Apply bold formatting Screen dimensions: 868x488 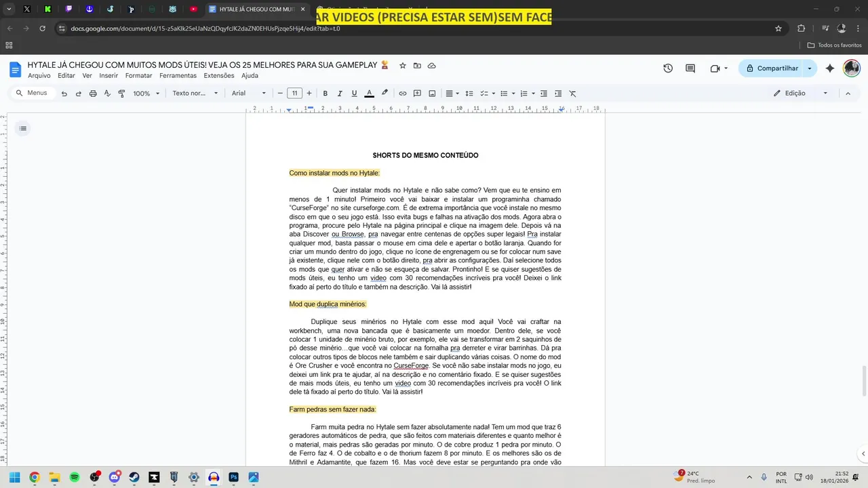[325, 94]
